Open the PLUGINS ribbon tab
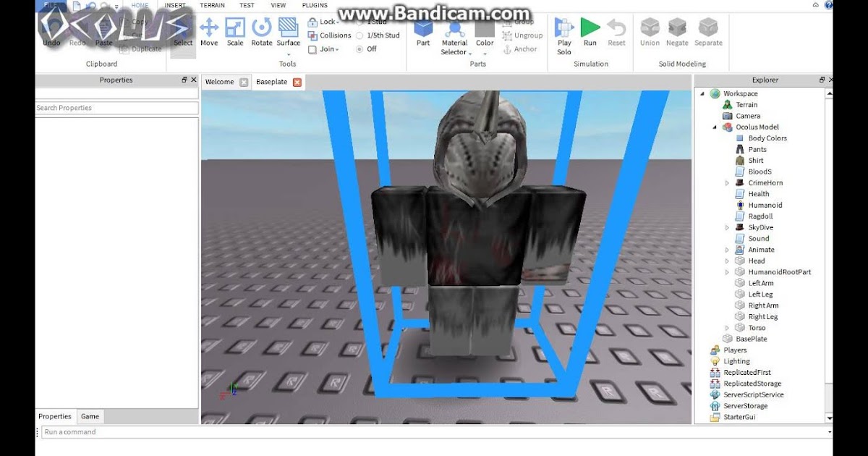Screen dimensions: 868x456 pyautogui.click(x=313, y=5)
